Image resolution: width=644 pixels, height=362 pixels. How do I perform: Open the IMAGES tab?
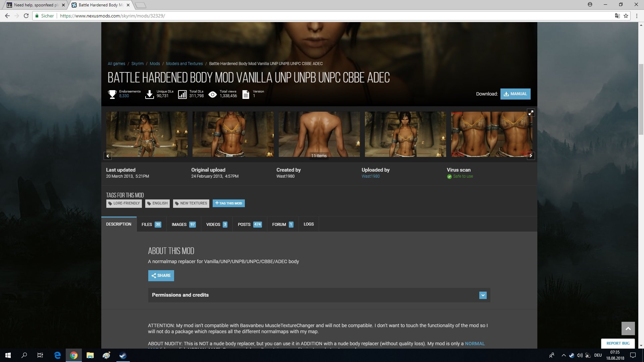click(x=183, y=225)
